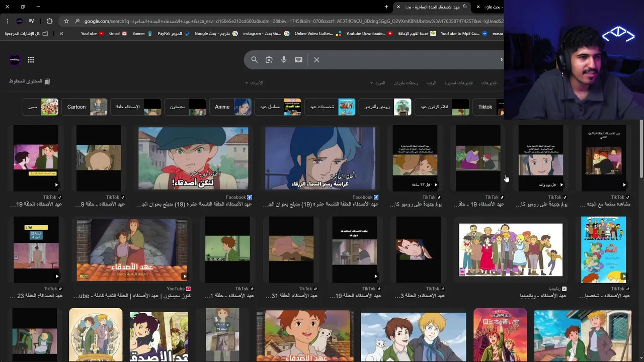
Task: Switch to فيديوهات قصيرة tab
Action: pyautogui.click(x=458, y=83)
